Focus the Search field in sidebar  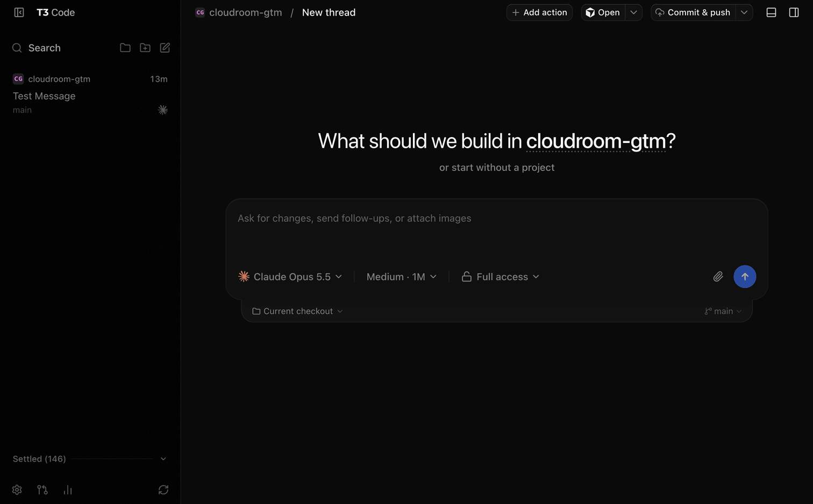[44, 48]
